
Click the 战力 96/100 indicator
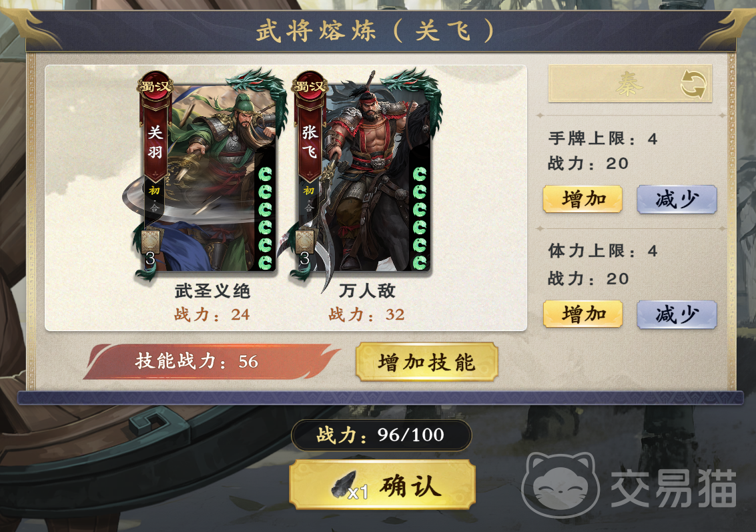point(381,435)
